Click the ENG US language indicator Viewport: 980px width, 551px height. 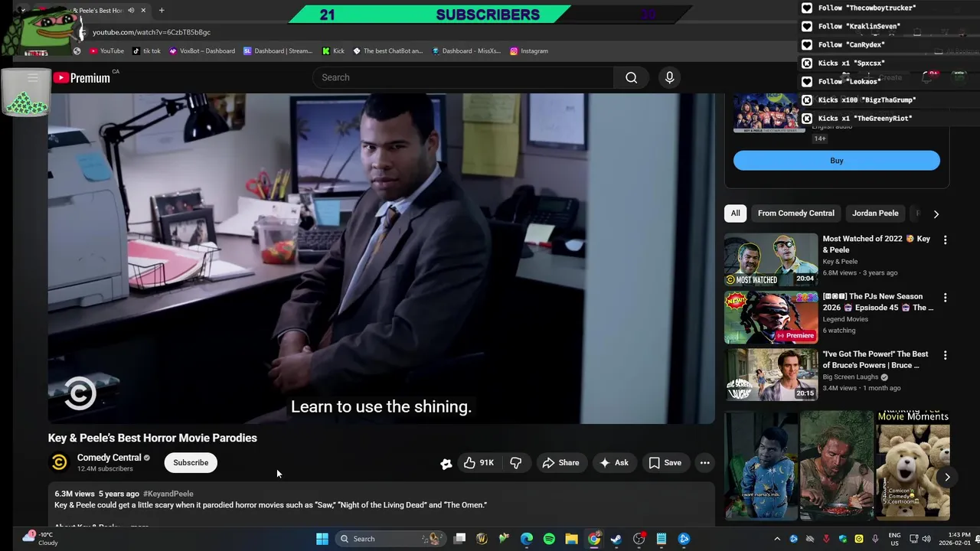coord(894,539)
